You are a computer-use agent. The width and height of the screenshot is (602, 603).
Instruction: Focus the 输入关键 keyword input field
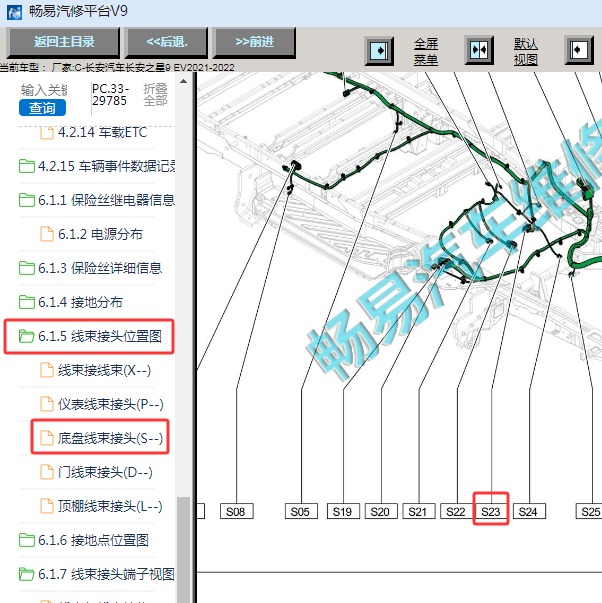click(x=43, y=90)
